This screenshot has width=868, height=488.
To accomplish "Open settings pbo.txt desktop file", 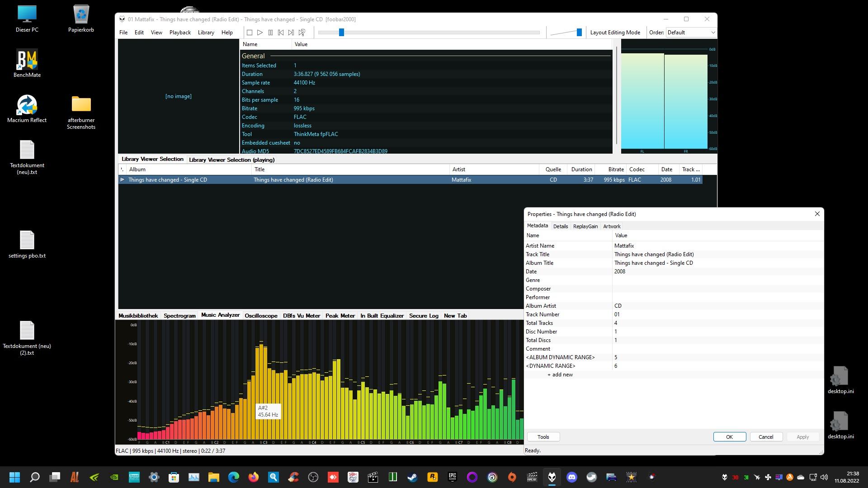I will [27, 244].
